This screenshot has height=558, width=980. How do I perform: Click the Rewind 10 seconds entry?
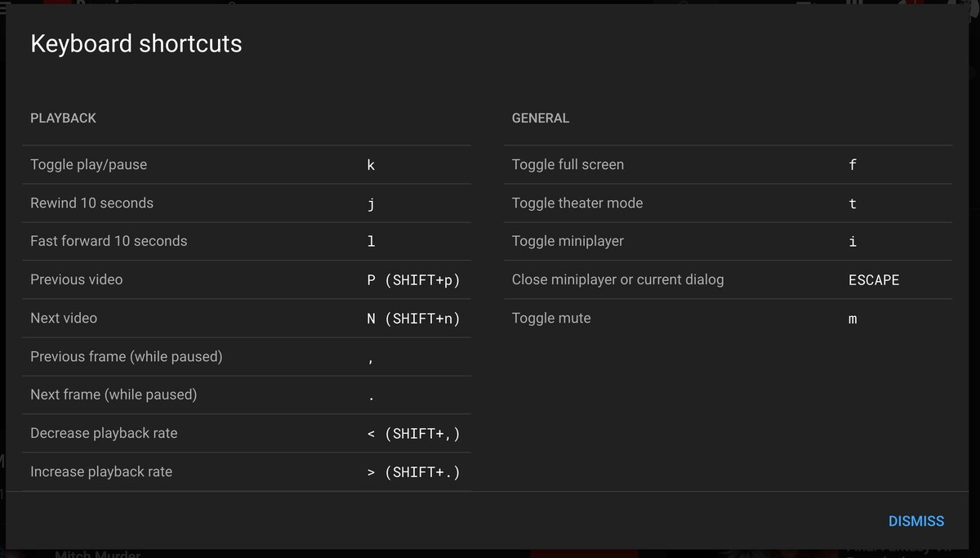click(246, 203)
